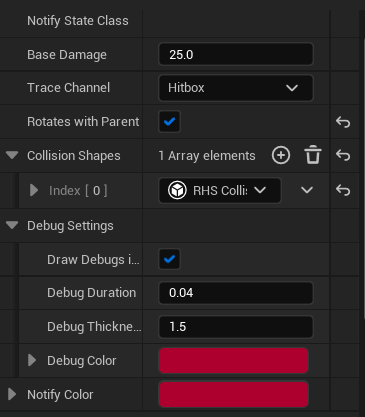Expand the Debug Color property
The width and height of the screenshot is (365, 417).
[x=32, y=360]
